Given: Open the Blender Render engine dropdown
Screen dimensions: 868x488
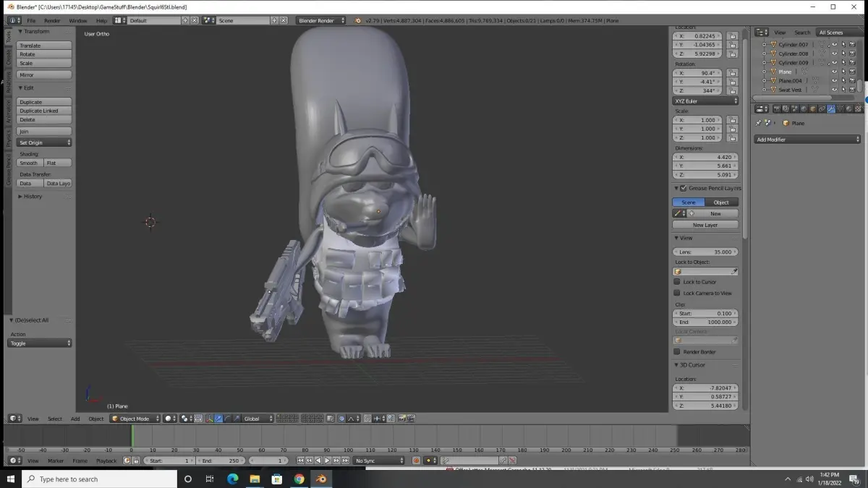Looking at the screenshot, I should [322, 20].
